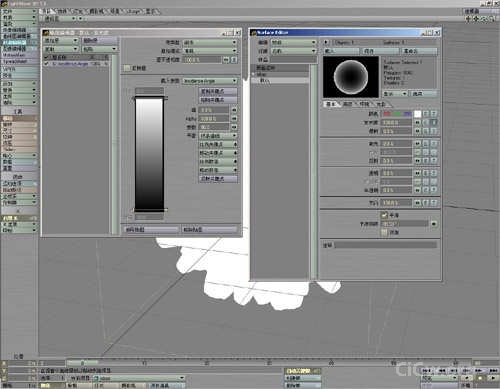The height and width of the screenshot is (389, 500).
Task: Click Diffuse mini-slider arrows
Action: pos(417,131)
